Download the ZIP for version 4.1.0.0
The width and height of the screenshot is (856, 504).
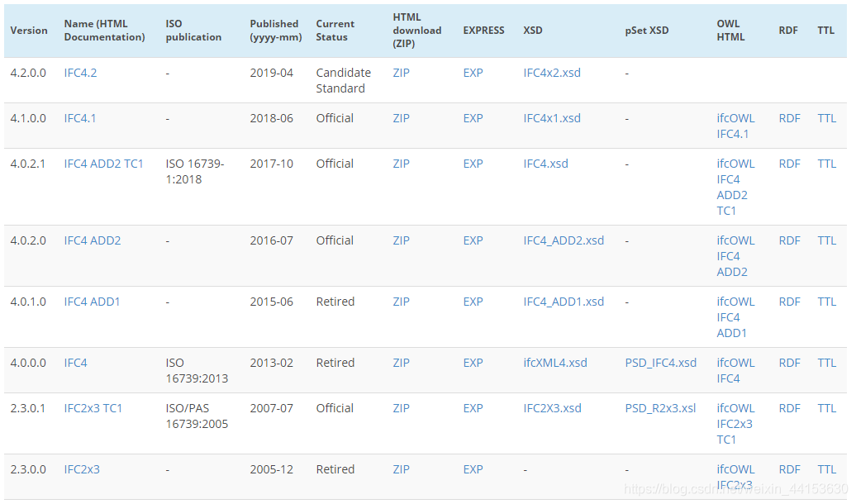[x=402, y=118]
